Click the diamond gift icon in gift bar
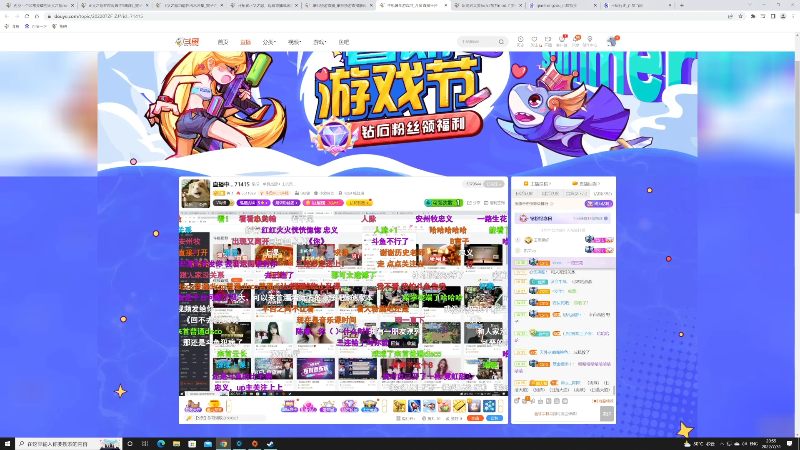The height and width of the screenshot is (450, 800). coord(349,406)
